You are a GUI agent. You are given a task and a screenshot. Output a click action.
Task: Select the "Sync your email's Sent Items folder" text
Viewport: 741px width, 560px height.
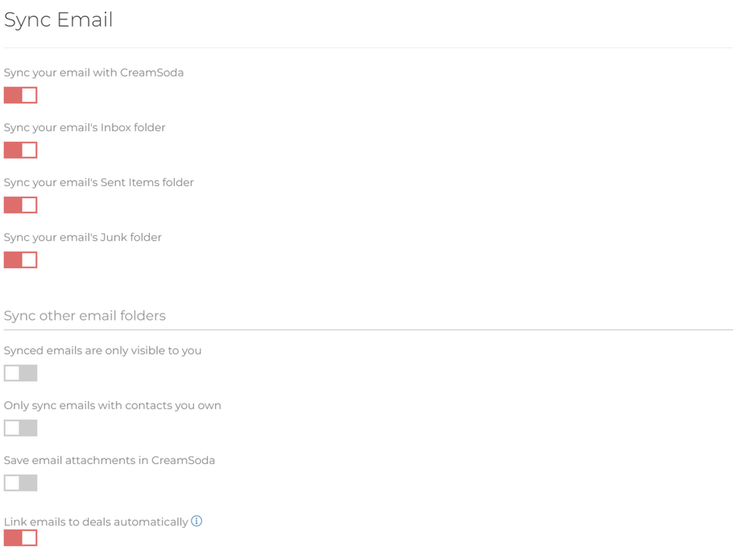pyautogui.click(x=98, y=182)
